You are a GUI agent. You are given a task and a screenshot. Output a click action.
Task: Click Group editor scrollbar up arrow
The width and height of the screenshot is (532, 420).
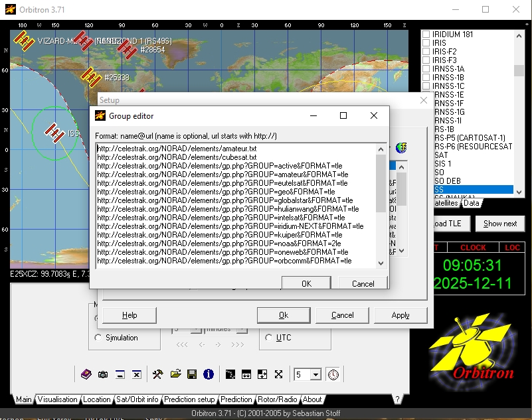tap(381, 149)
